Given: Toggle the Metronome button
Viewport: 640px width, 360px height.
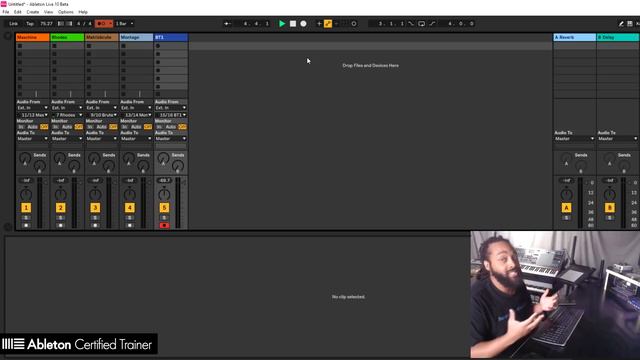Looking at the screenshot, I should coord(104,24).
